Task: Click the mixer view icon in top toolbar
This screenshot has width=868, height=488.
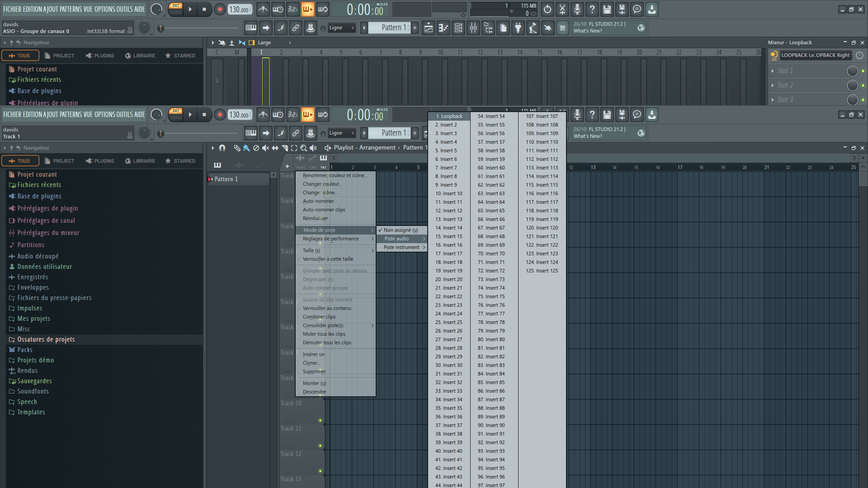Action: [x=473, y=28]
